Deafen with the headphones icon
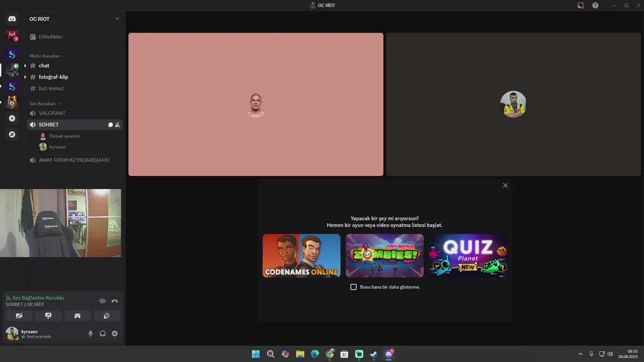 103,333
